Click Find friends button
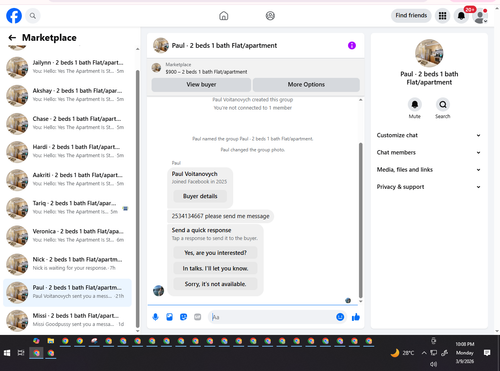500x371 pixels. click(411, 15)
